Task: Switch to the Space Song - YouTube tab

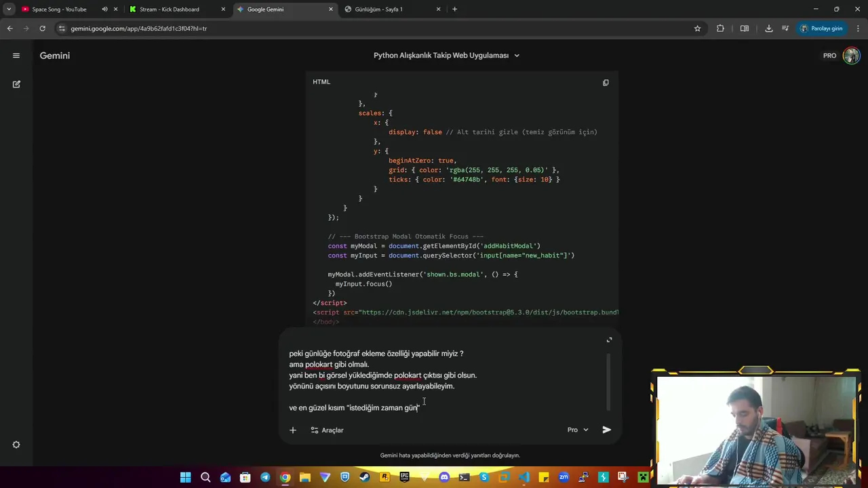Action: tap(59, 9)
